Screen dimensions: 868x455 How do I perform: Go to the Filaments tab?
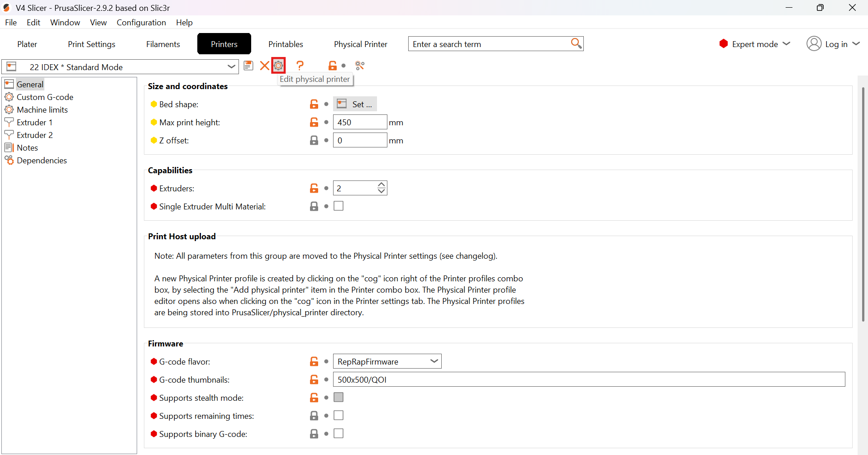click(x=163, y=44)
